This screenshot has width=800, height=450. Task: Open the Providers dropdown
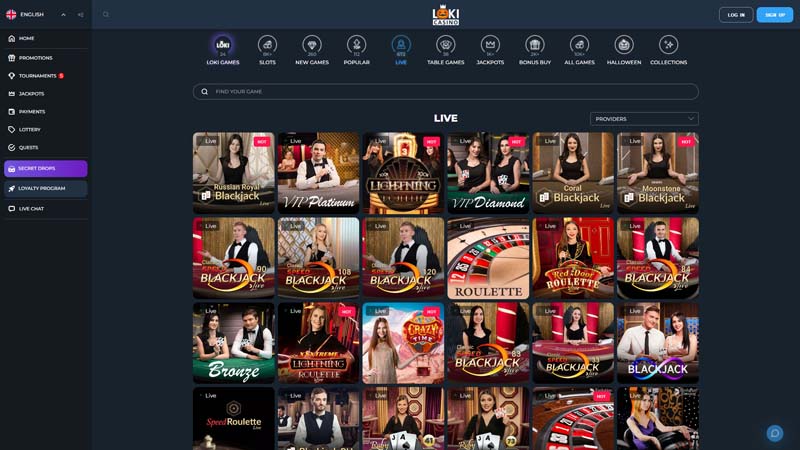pos(644,119)
